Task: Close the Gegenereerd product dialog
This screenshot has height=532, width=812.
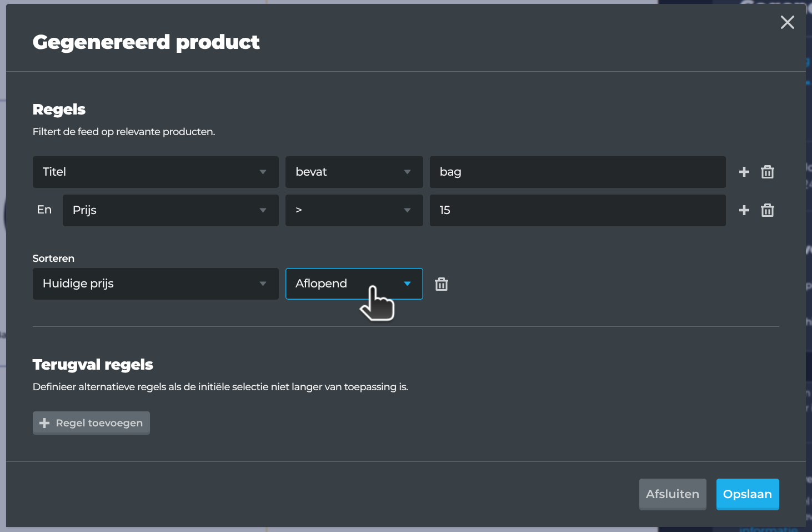Action: 787,22
